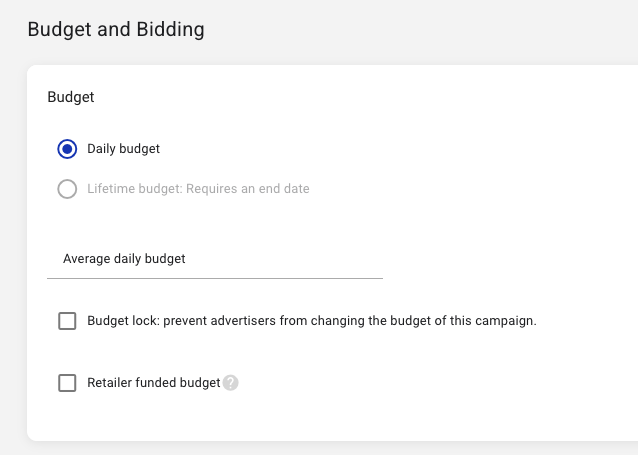This screenshot has width=638, height=455.
Task: Focus the Average daily budget input field
Action: click(215, 259)
